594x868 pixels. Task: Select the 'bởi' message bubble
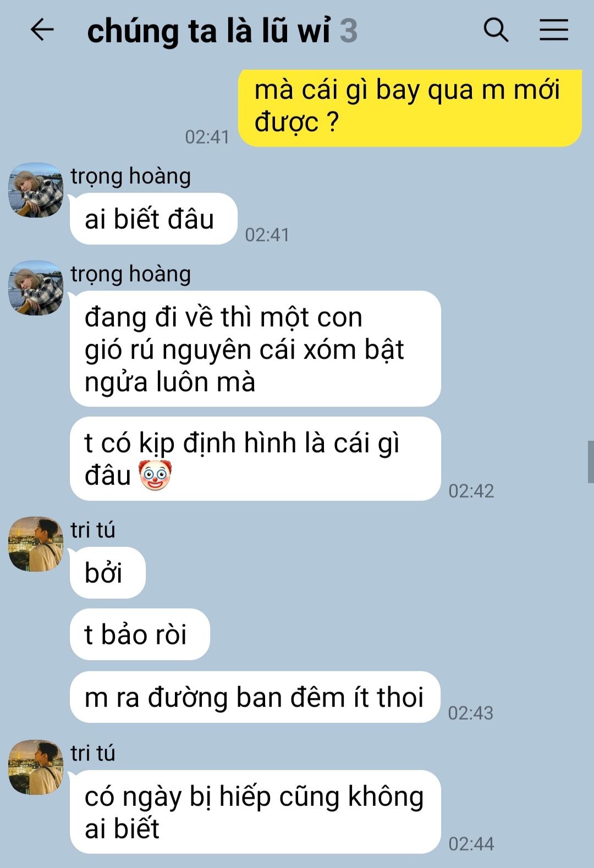click(x=108, y=573)
